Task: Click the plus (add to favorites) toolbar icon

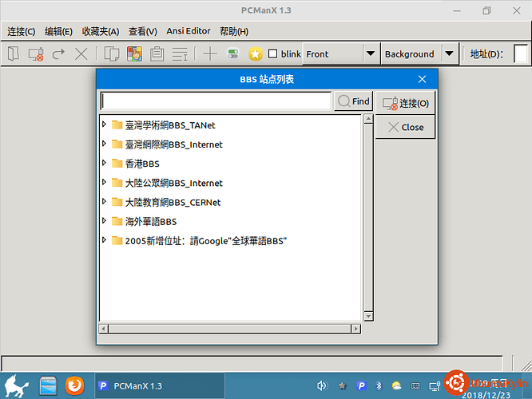Action: pos(210,54)
